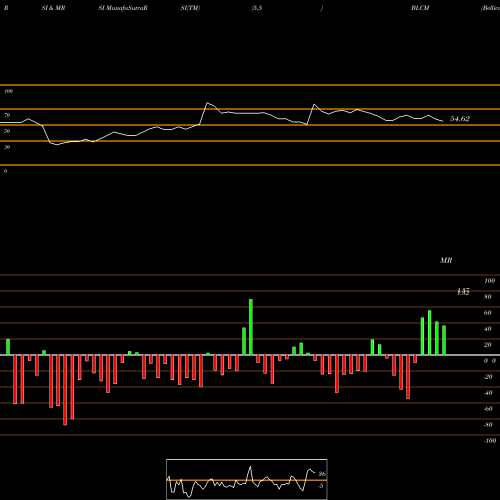Click the 30 label on the RSI axis
This screenshot has height=500, width=500.
7,147
